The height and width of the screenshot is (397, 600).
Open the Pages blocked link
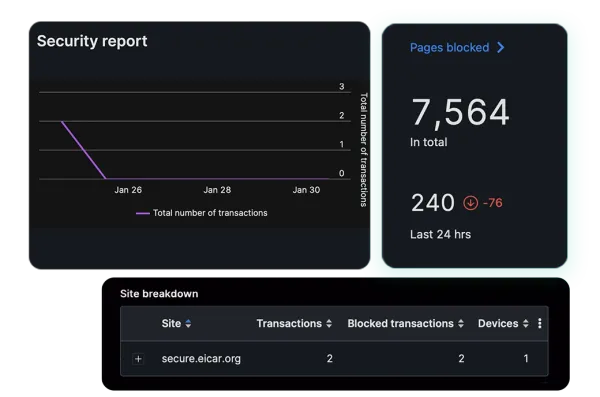pyautogui.click(x=449, y=47)
